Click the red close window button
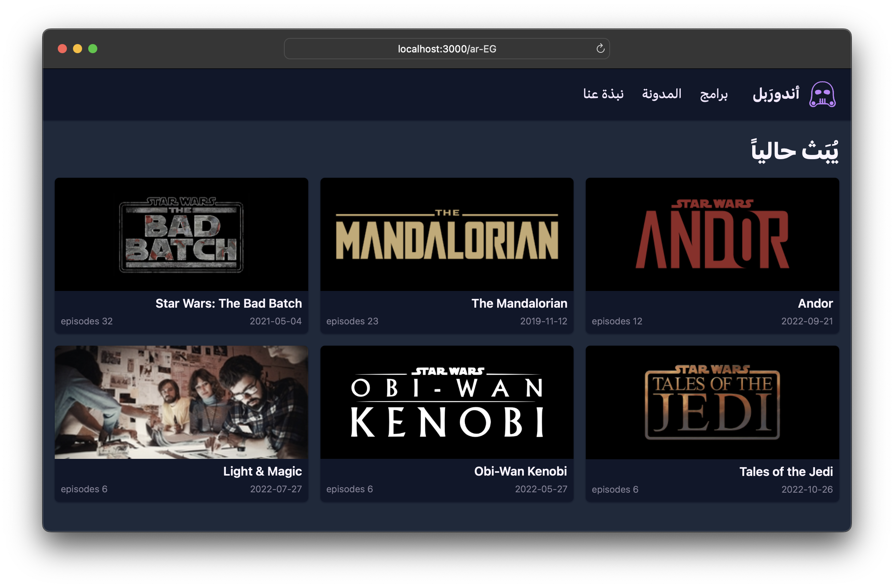Screen dimensions: 894x588 pyautogui.click(x=62, y=49)
